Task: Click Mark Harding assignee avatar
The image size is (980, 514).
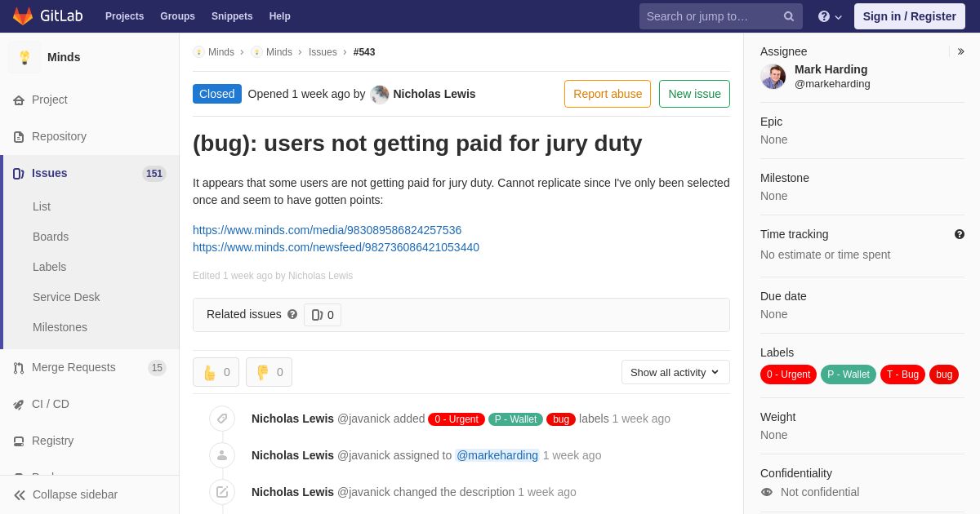Action: [773, 77]
